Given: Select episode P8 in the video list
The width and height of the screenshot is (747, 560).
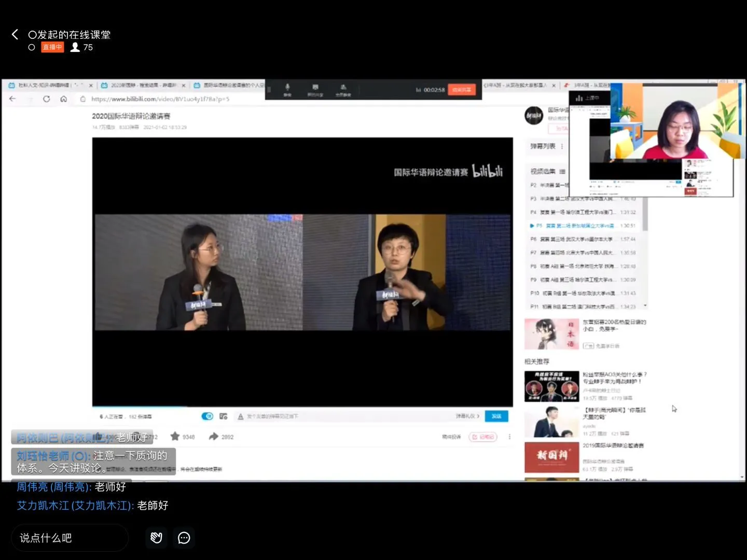Looking at the screenshot, I should click(583, 266).
